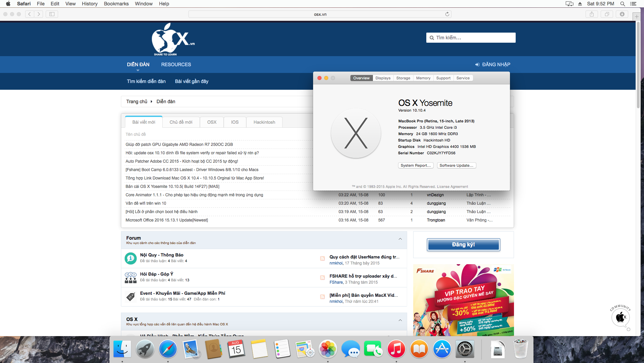Switch to the Storage tab
The height and width of the screenshot is (363, 644).
click(403, 78)
